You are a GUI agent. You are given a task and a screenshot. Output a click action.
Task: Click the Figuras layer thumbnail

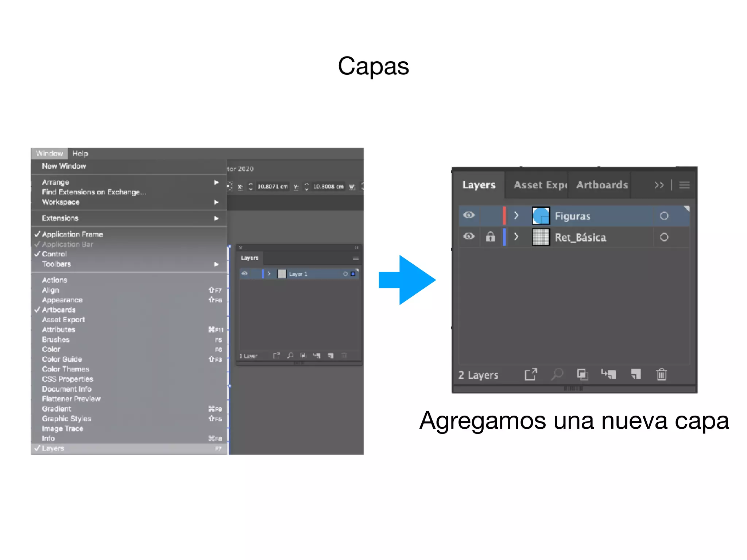pos(541,216)
